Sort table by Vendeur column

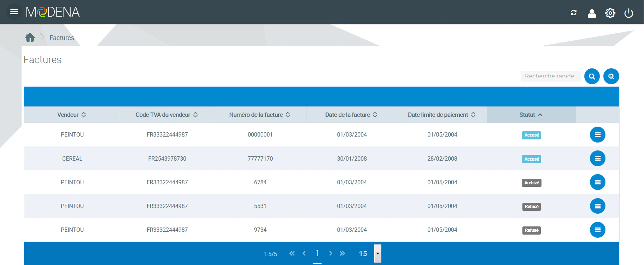tap(72, 115)
